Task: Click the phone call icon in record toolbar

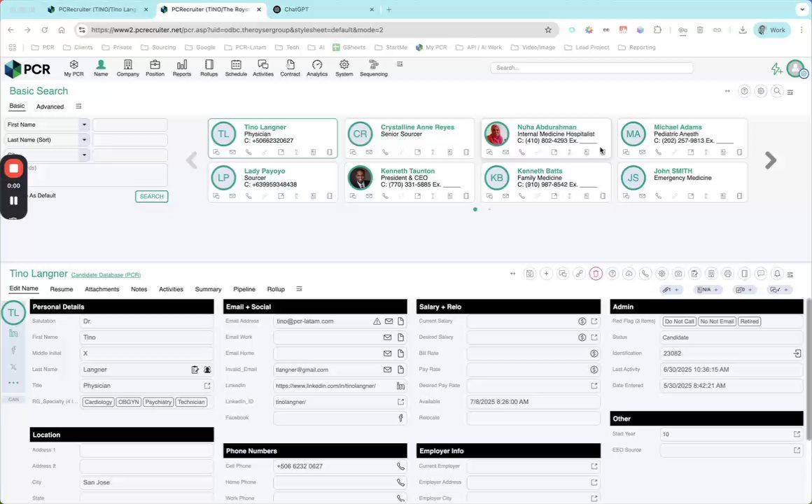Action: point(645,274)
